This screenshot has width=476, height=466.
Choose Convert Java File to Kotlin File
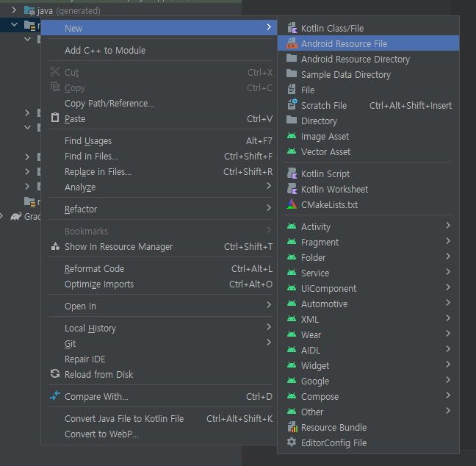click(159, 419)
